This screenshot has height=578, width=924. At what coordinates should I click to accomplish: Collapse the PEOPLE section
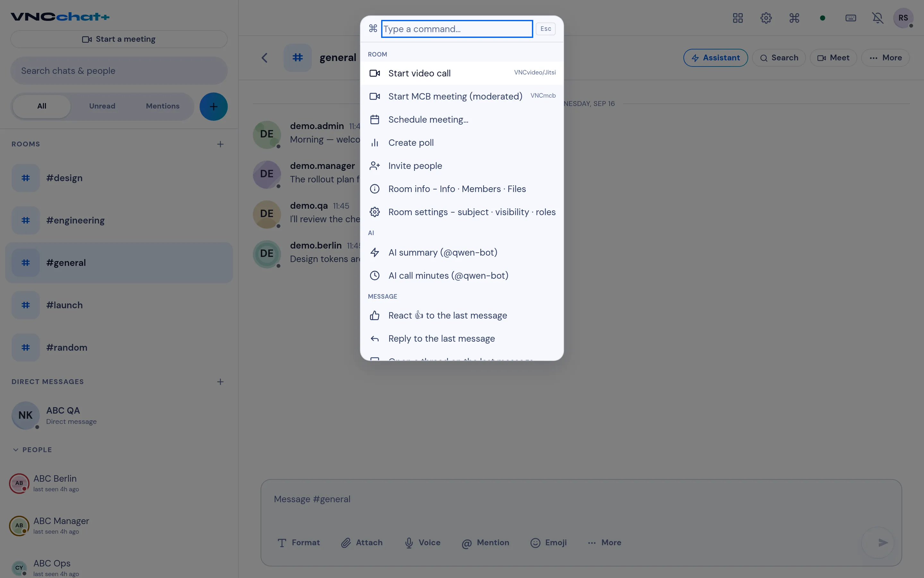tap(32, 450)
